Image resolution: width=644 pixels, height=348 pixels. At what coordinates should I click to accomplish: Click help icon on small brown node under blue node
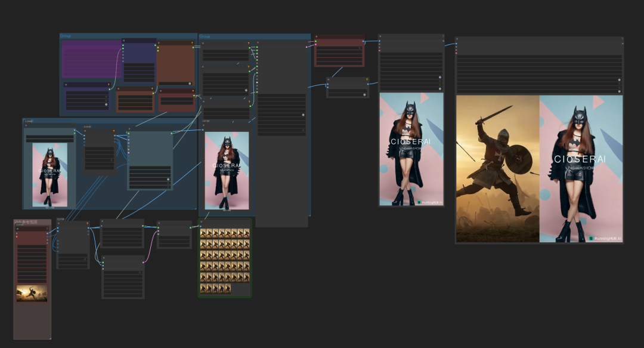tap(152, 89)
